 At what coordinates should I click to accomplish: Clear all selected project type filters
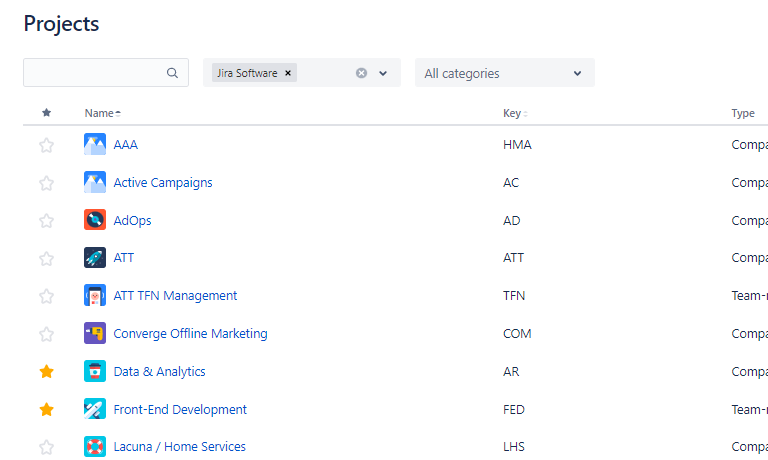point(361,73)
